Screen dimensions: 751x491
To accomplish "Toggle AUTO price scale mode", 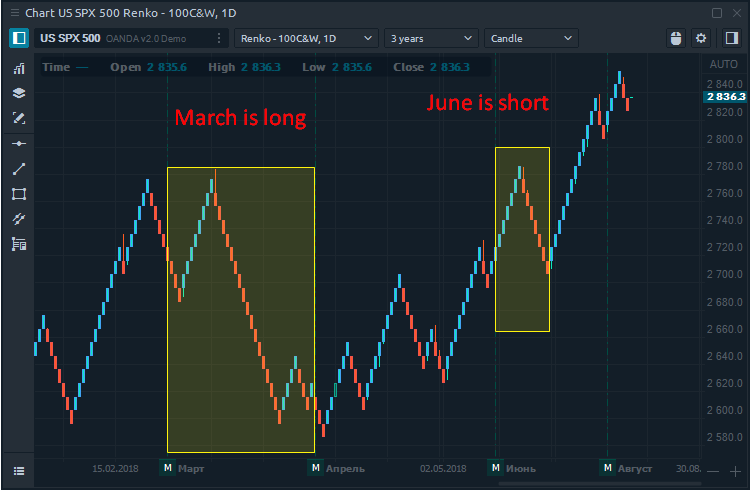I will pos(722,64).
